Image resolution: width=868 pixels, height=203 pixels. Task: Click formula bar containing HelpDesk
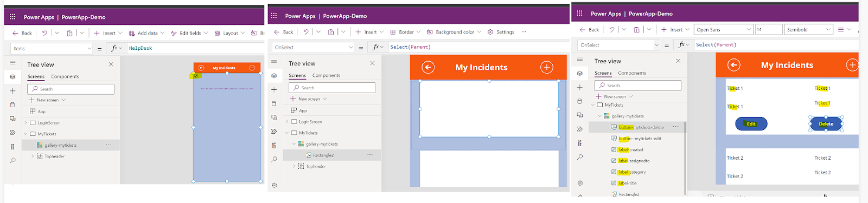[194, 48]
